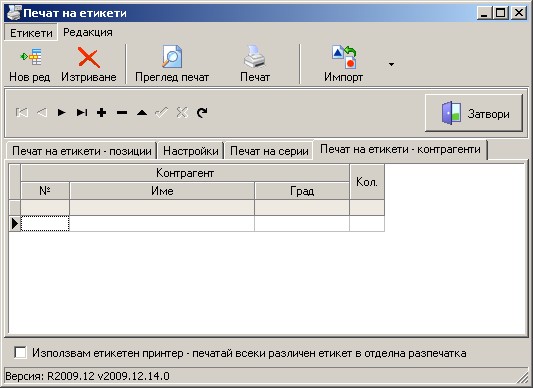Click the Печат printer icon
This screenshot has height=388, width=533.
pos(255,56)
